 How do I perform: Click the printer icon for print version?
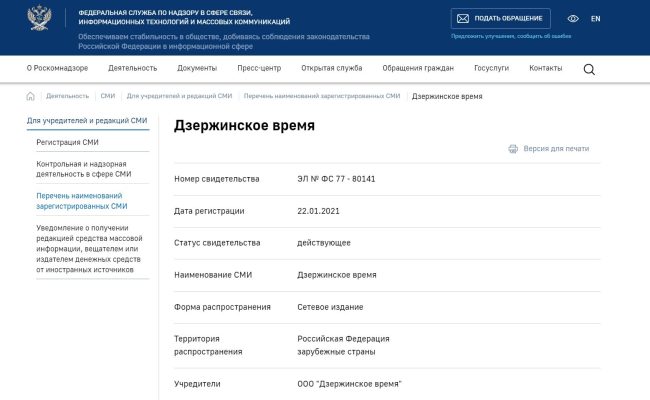coord(513,148)
